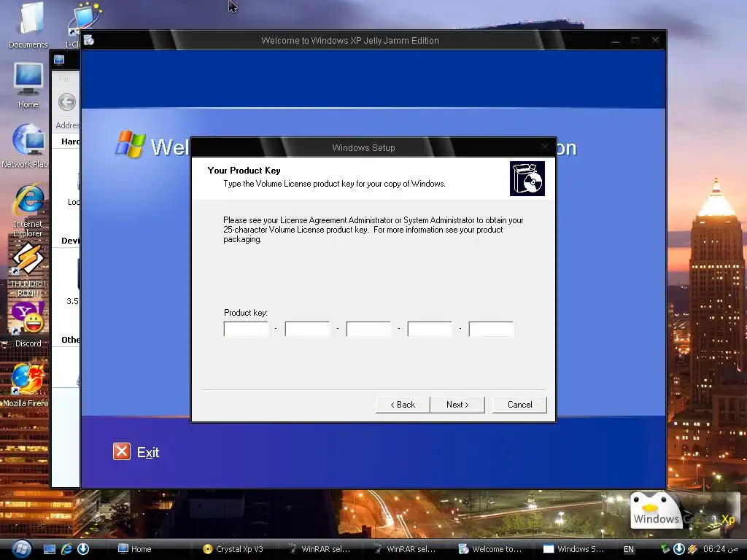Viewport: 747px width, 560px height.
Task: Click the Next button in Windows Setup
Action: (x=457, y=404)
